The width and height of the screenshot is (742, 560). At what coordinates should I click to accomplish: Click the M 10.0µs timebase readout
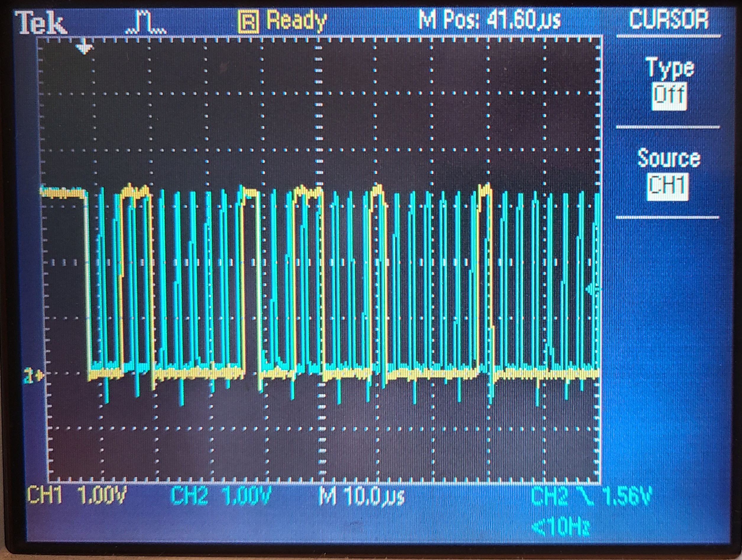pos(362,496)
